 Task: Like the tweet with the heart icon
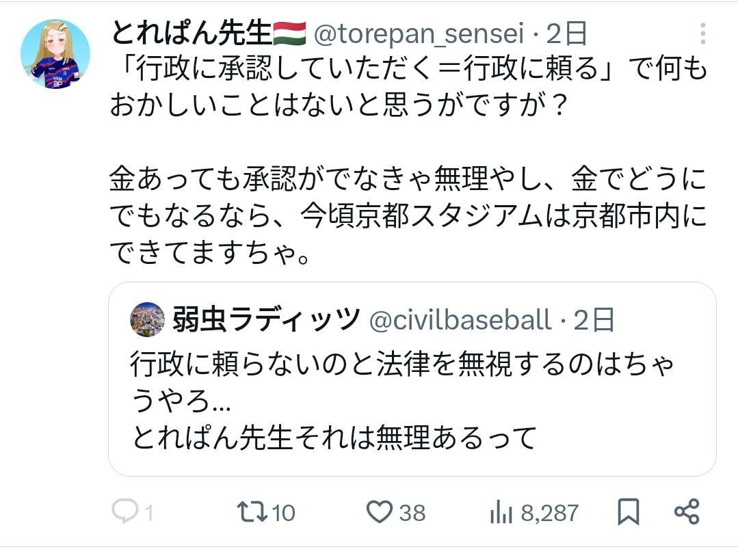click(x=379, y=512)
